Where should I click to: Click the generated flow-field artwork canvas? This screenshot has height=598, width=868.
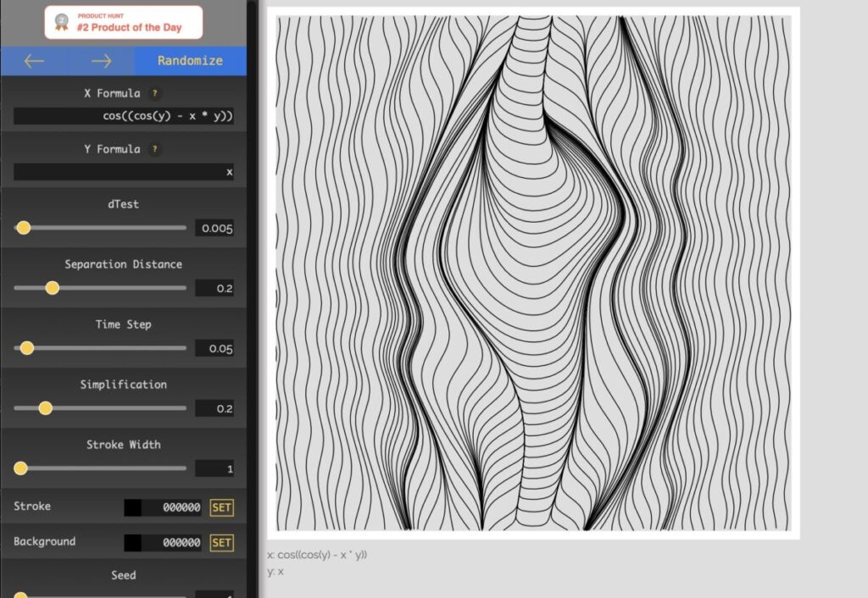533,273
